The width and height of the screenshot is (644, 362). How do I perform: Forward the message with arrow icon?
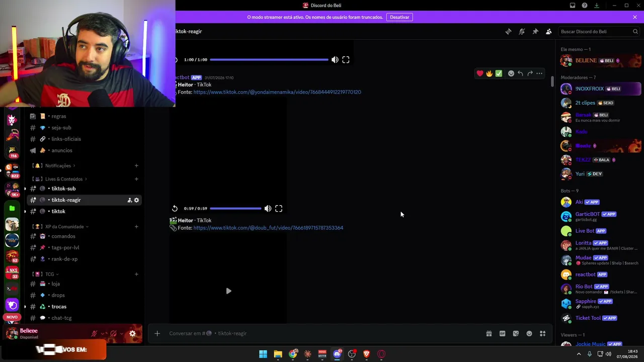pyautogui.click(x=530, y=73)
